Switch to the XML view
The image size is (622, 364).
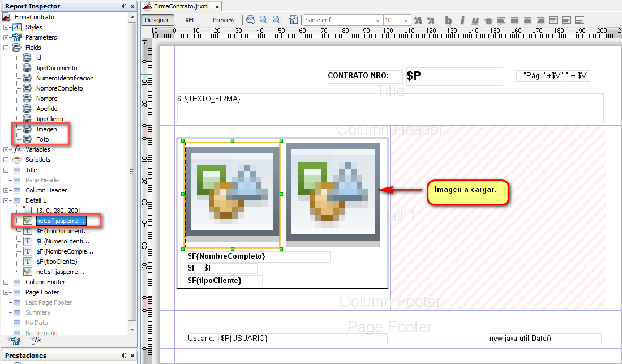[x=191, y=20]
